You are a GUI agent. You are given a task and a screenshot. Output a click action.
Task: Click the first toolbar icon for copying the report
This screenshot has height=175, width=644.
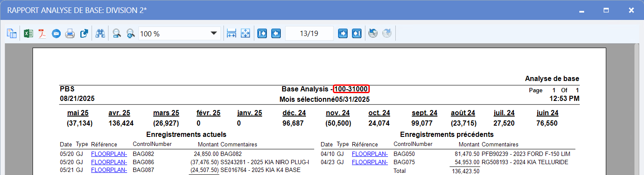pyautogui.click(x=12, y=33)
